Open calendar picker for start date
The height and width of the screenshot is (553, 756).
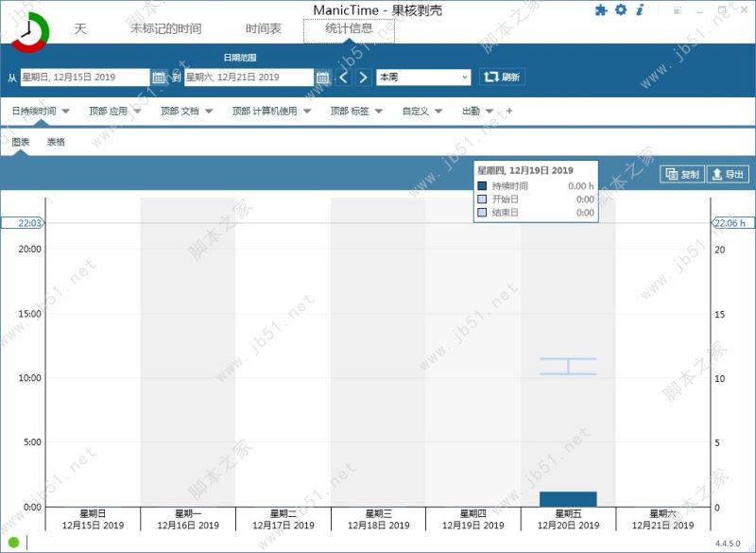point(159,78)
